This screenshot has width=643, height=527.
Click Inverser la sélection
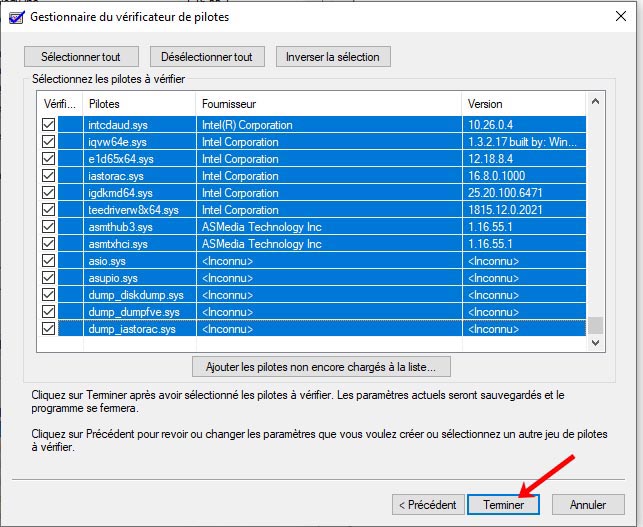point(333,57)
